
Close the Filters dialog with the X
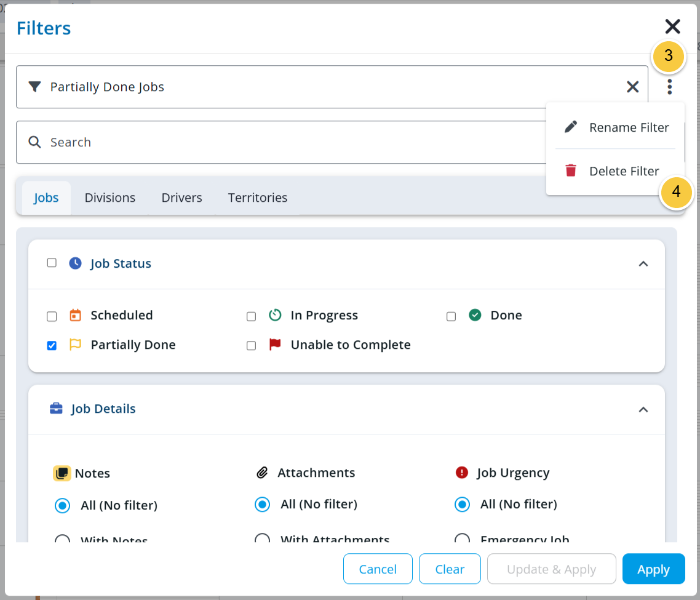click(672, 27)
